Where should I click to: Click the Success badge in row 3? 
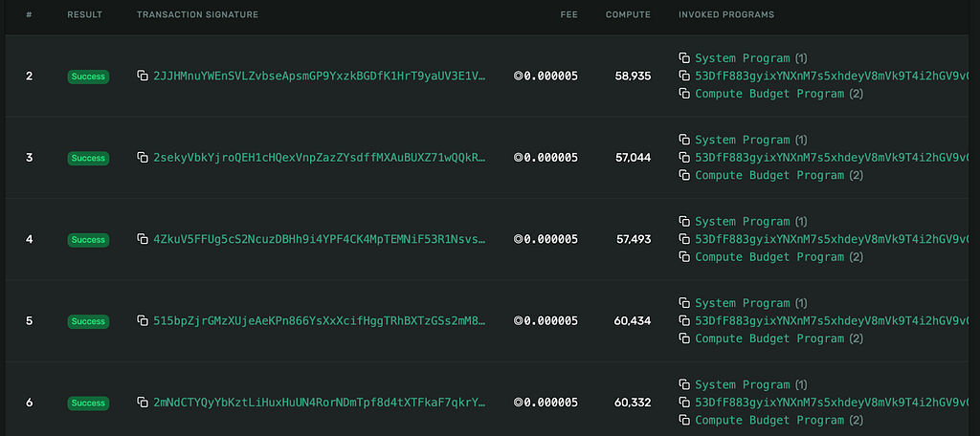88,158
